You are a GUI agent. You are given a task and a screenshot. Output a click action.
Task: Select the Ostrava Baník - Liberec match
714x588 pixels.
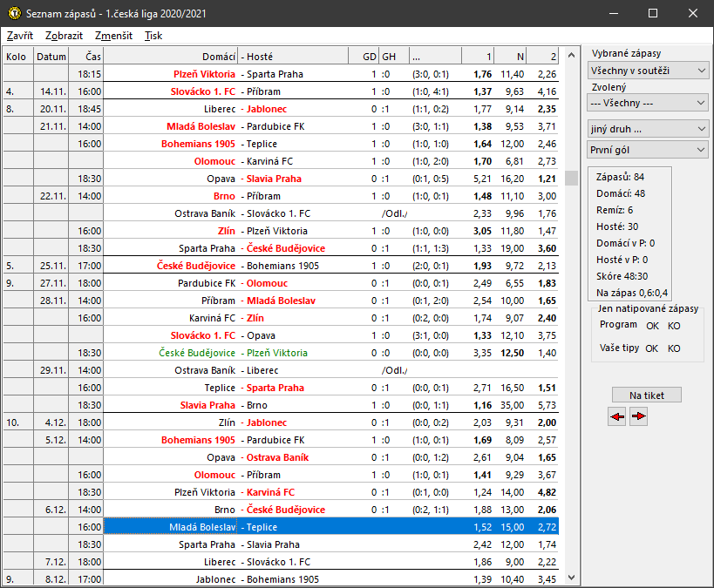pos(331,370)
